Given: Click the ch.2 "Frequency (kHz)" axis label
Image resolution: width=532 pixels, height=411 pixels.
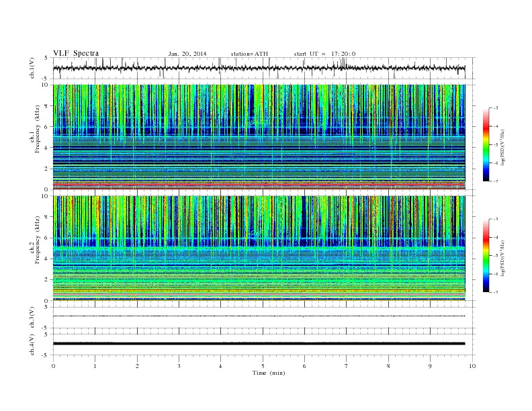Looking at the screenshot, I should coord(38,240).
